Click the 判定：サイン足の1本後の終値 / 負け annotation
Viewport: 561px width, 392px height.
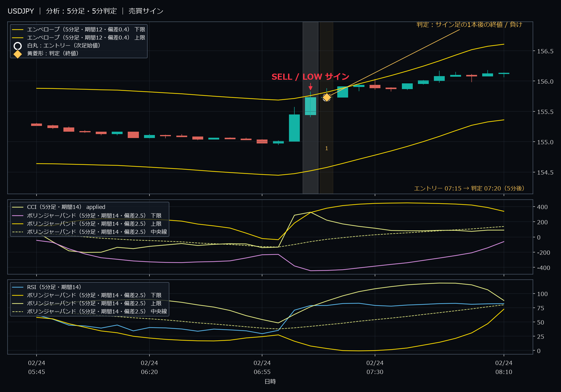(469, 24)
